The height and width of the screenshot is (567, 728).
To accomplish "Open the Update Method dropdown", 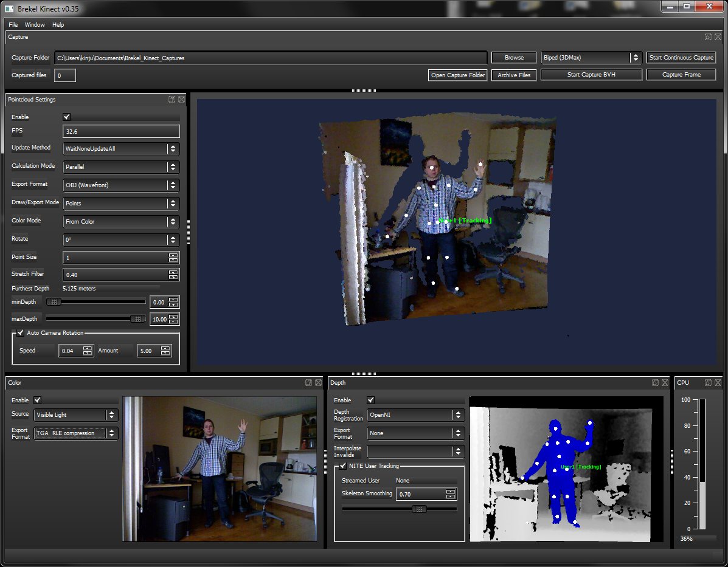I will click(x=121, y=148).
